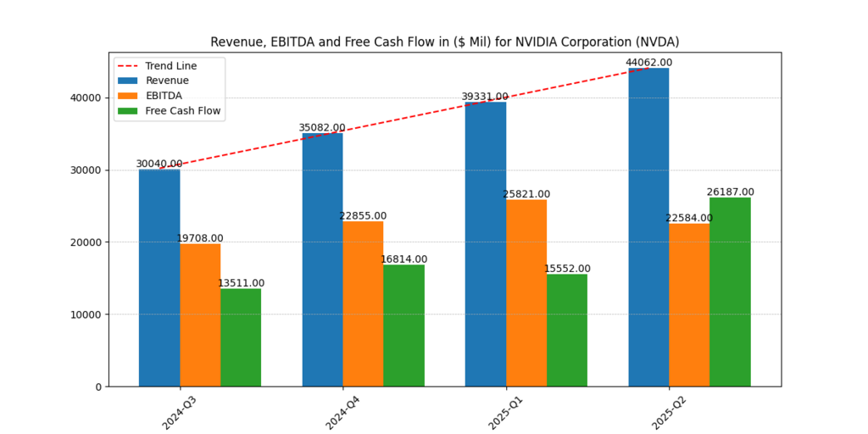Click the blue Revenue legend swatch

(x=128, y=81)
